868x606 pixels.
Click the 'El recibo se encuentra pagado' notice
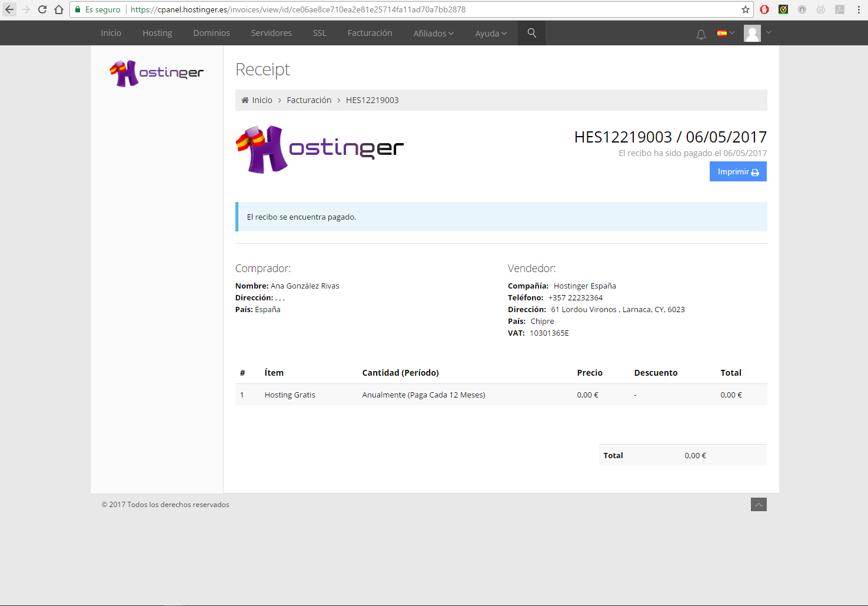click(x=501, y=217)
